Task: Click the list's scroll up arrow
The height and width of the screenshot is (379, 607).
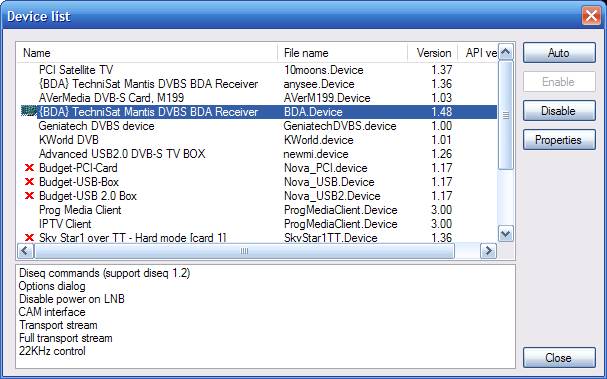Action: [x=506, y=52]
